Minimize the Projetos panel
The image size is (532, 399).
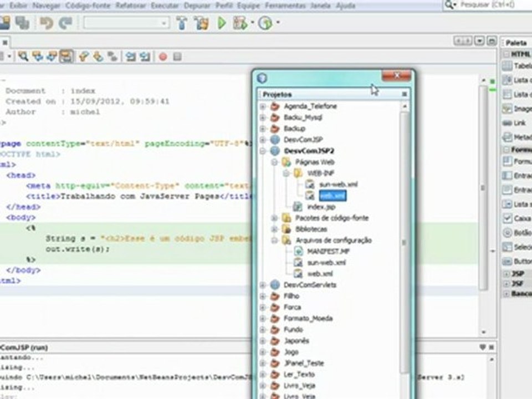[x=404, y=94]
